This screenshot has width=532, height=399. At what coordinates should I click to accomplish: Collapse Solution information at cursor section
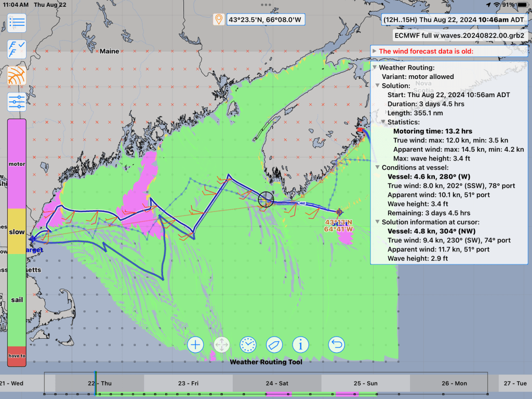tap(378, 222)
